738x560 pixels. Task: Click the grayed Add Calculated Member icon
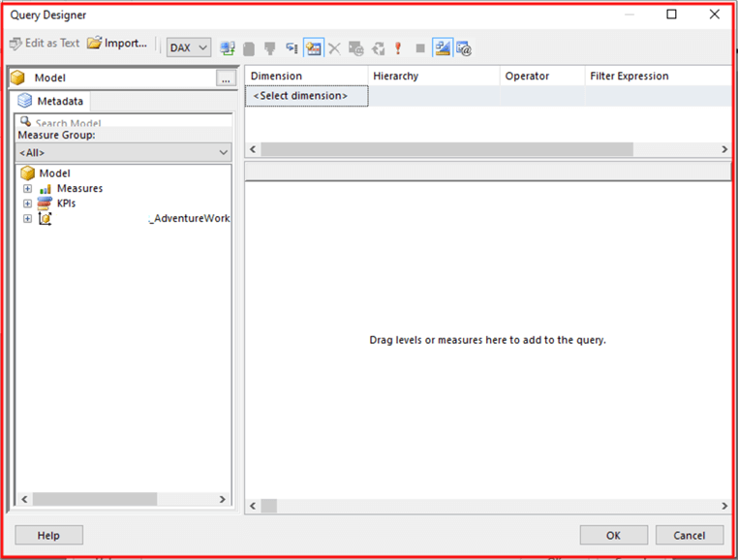click(249, 48)
